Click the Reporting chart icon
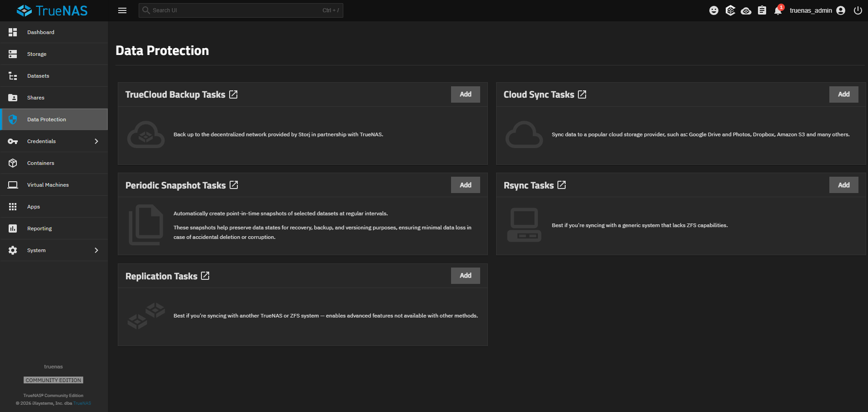868x412 pixels. pos(13,228)
